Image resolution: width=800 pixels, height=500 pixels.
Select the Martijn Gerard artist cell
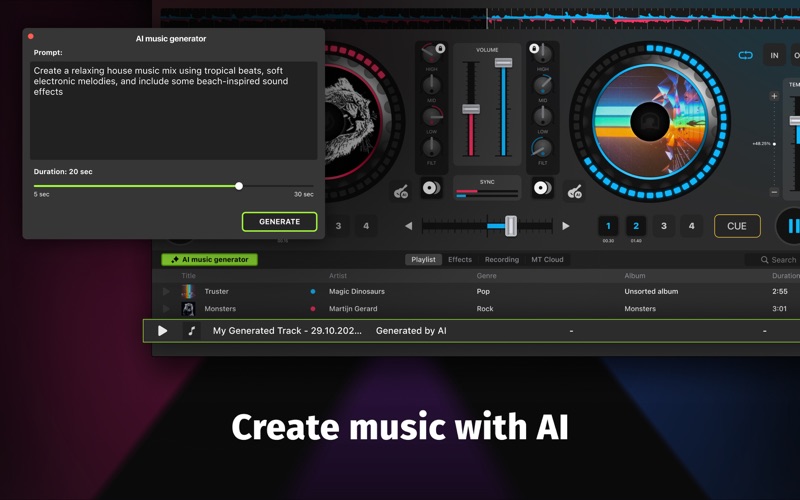tap(353, 309)
